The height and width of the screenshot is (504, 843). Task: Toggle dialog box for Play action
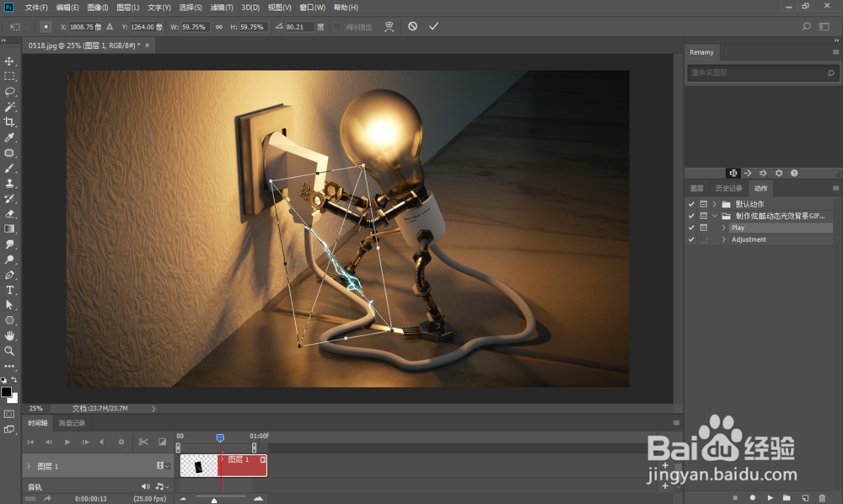[703, 228]
